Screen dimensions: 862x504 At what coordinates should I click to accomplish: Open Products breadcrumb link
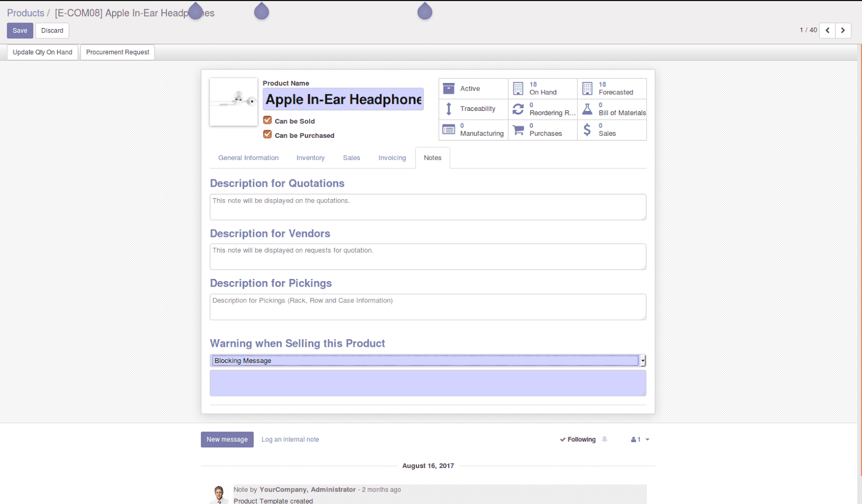(x=25, y=13)
